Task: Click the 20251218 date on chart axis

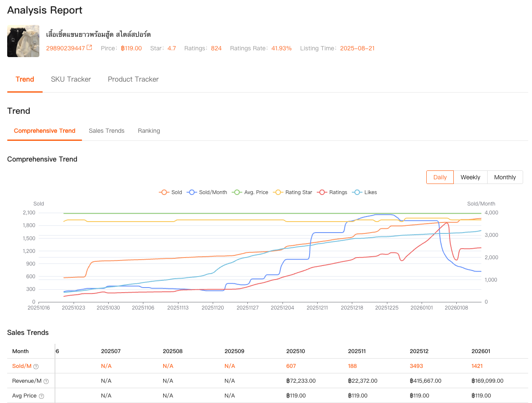Action: (x=352, y=307)
